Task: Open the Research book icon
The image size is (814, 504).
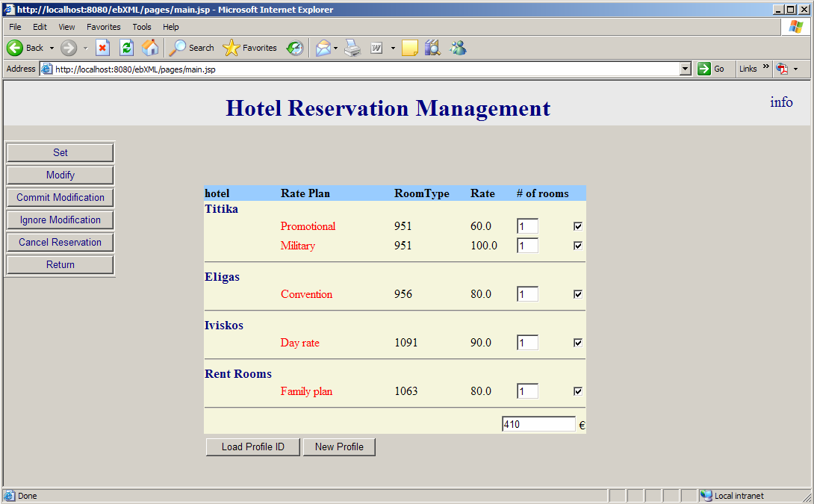Action: pyautogui.click(x=432, y=48)
